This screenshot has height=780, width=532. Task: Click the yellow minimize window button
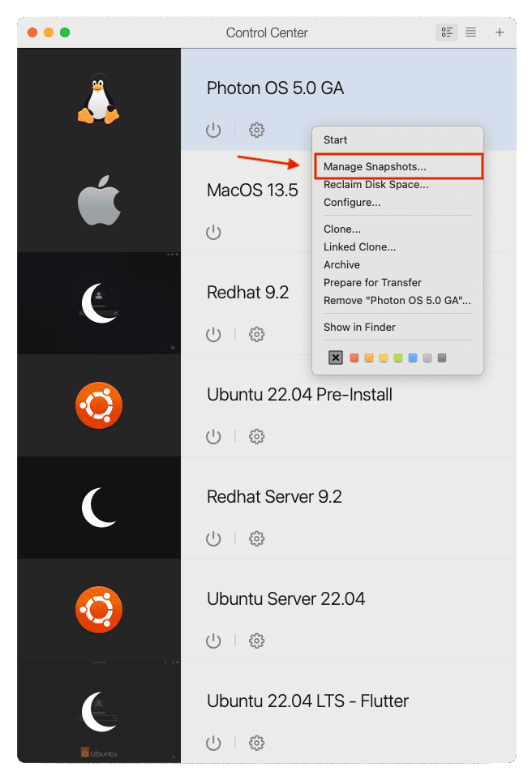(x=49, y=32)
